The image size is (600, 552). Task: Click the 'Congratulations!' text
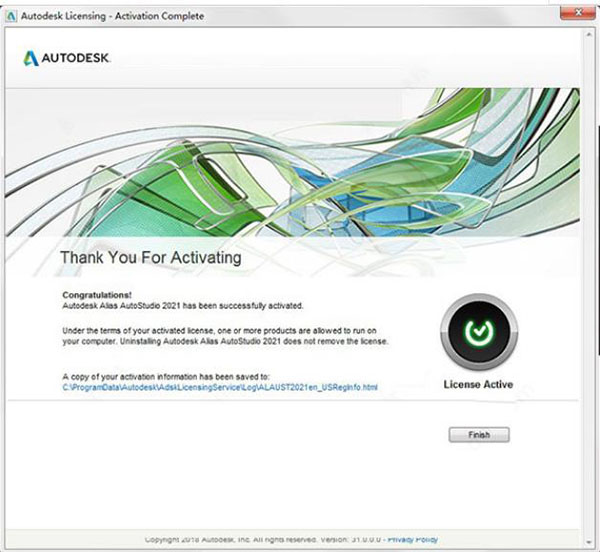point(97,295)
